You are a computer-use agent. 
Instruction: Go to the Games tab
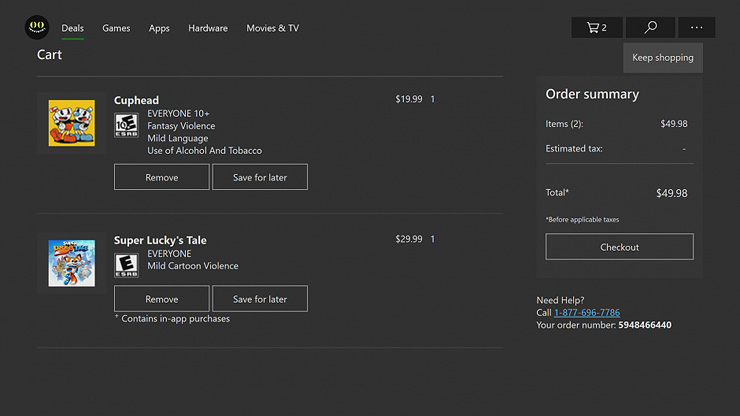(x=116, y=28)
